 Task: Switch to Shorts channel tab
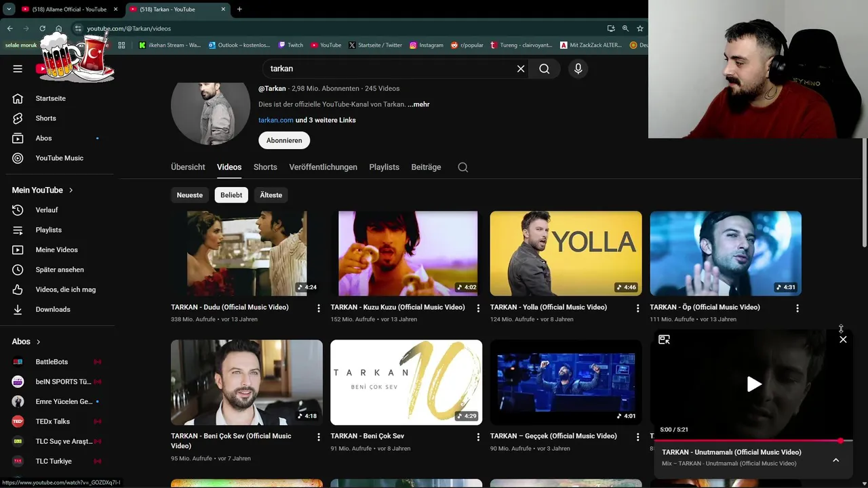(x=265, y=167)
